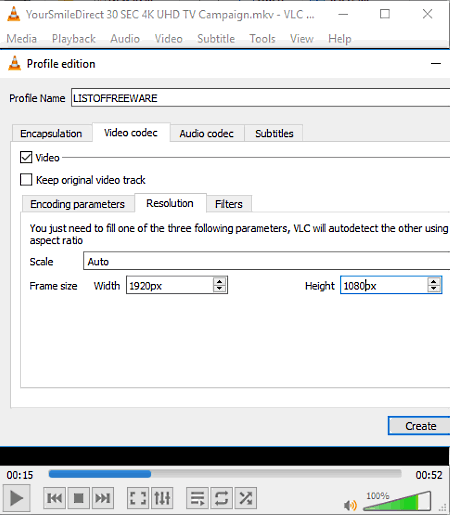Increase Width with the up arrow

(219, 281)
